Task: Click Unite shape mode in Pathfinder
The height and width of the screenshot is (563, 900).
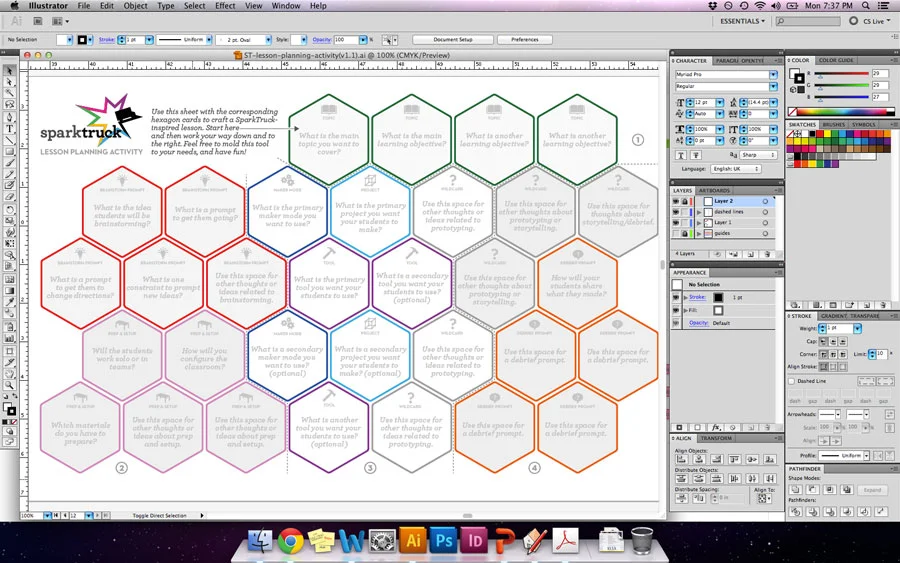Action: click(x=796, y=490)
